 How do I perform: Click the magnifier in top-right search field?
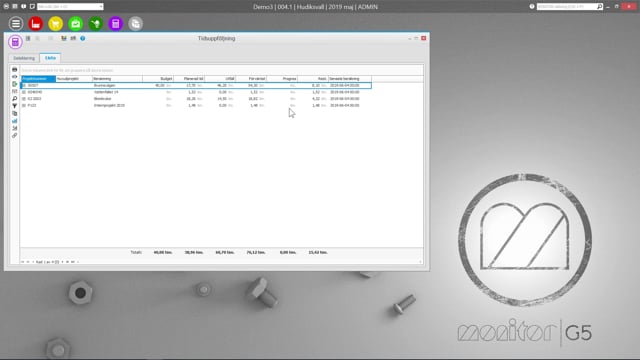(x=600, y=7)
